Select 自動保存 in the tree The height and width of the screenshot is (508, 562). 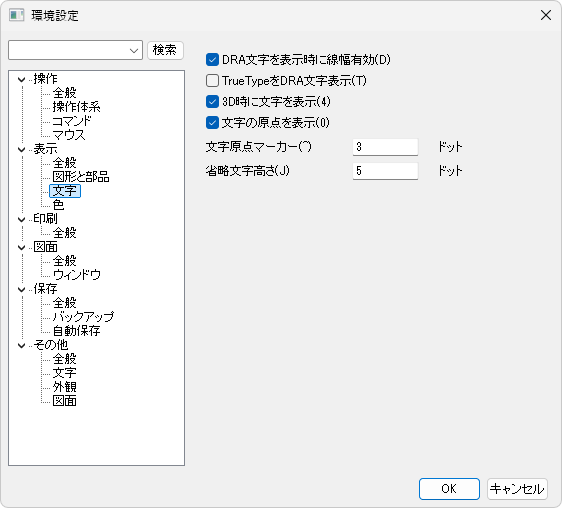click(x=76, y=331)
